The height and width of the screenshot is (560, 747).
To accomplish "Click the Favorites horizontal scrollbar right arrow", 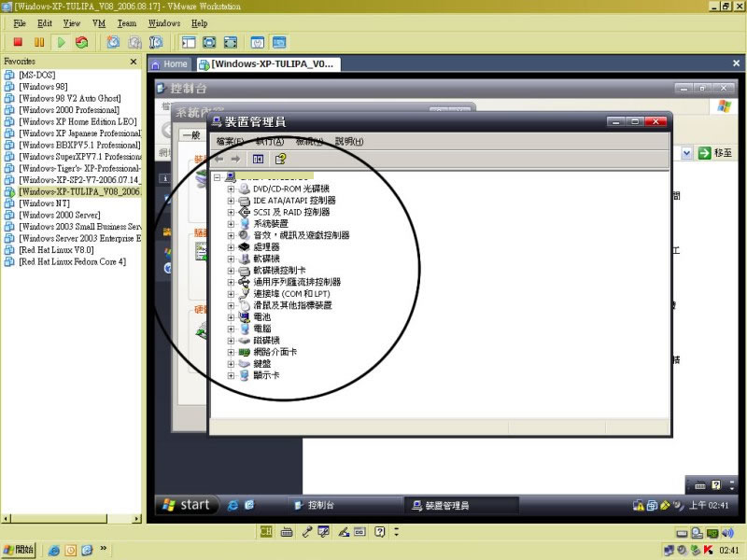I will [137, 519].
